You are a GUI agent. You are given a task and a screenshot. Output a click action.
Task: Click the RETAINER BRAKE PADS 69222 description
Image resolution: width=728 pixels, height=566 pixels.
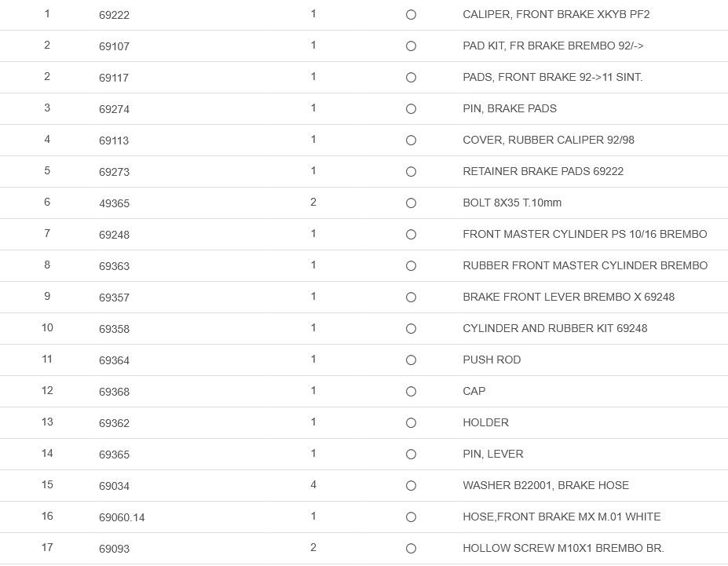click(x=543, y=171)
